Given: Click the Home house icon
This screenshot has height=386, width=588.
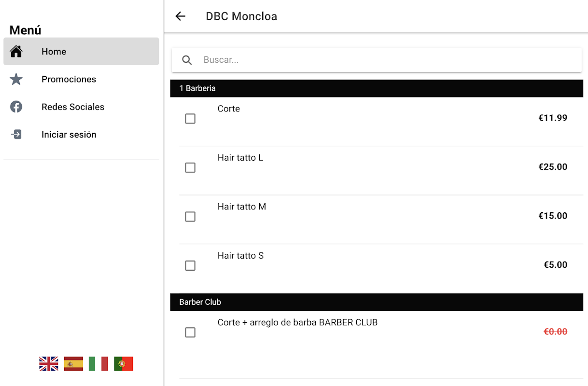Looking at the screenshot, I should tap(16, 52).
